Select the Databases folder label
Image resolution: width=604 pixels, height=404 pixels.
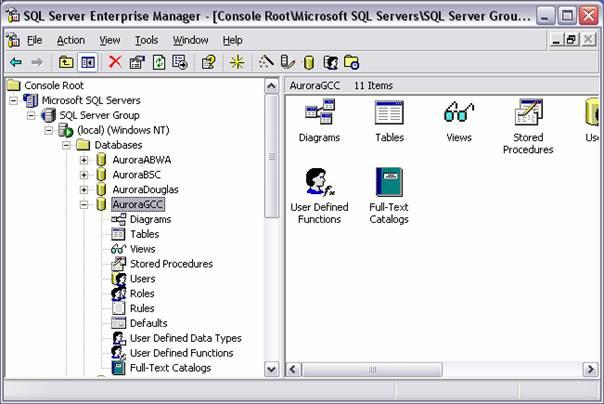point(118,145)
